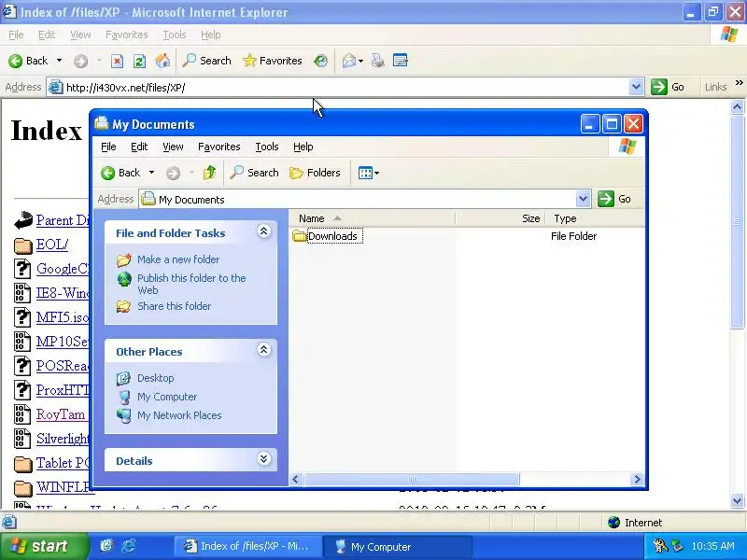Screen dimensions: 747x560
Task: Open Internet Explorer View menu
Action: click(x=80, y=35)
